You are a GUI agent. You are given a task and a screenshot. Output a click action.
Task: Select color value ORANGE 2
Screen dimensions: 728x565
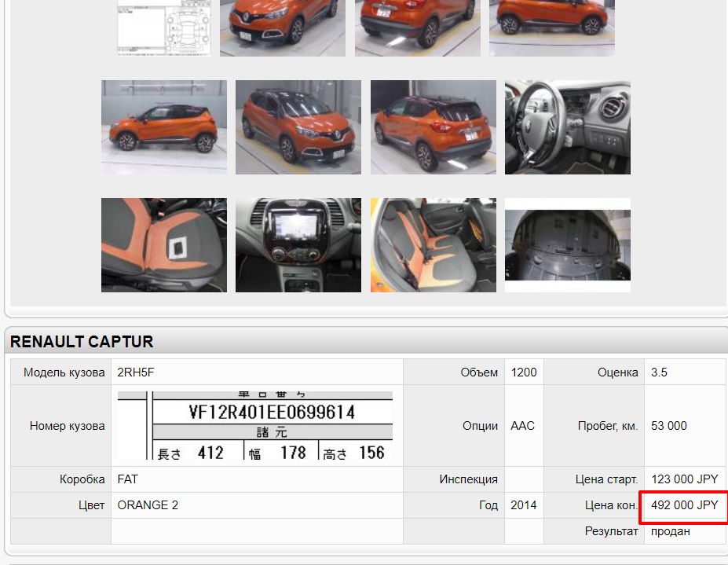148,505
